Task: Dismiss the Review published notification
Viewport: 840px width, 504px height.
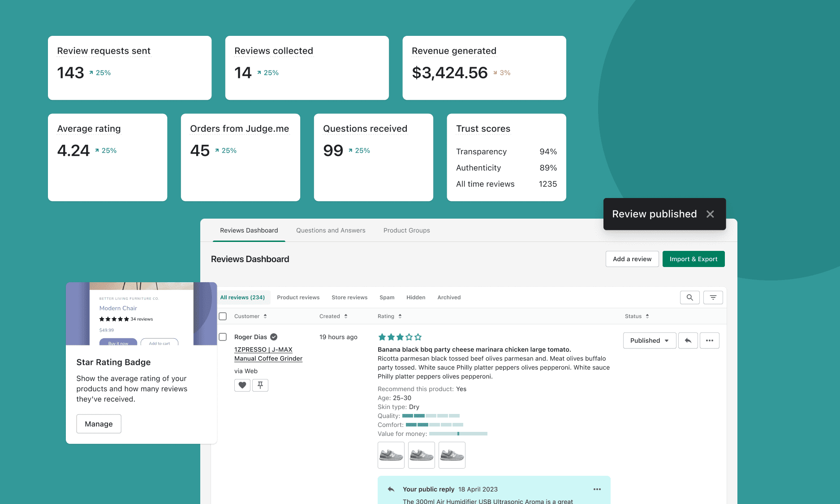Action: (x=710, y=214)
